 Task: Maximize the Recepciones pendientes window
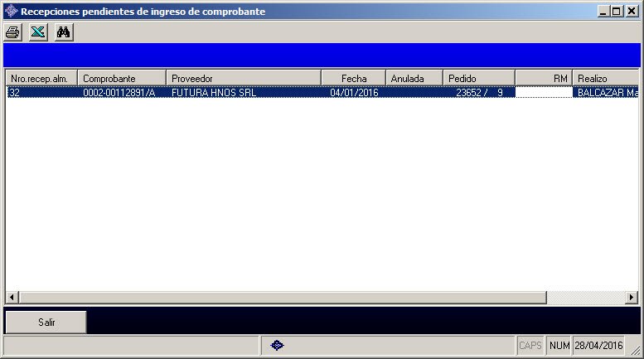point(615,12)
